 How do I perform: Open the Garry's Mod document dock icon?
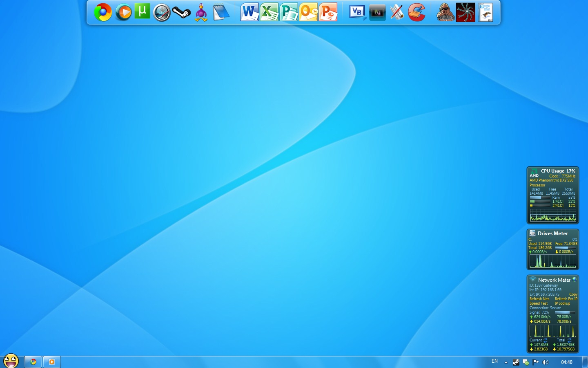click(486, 12)
